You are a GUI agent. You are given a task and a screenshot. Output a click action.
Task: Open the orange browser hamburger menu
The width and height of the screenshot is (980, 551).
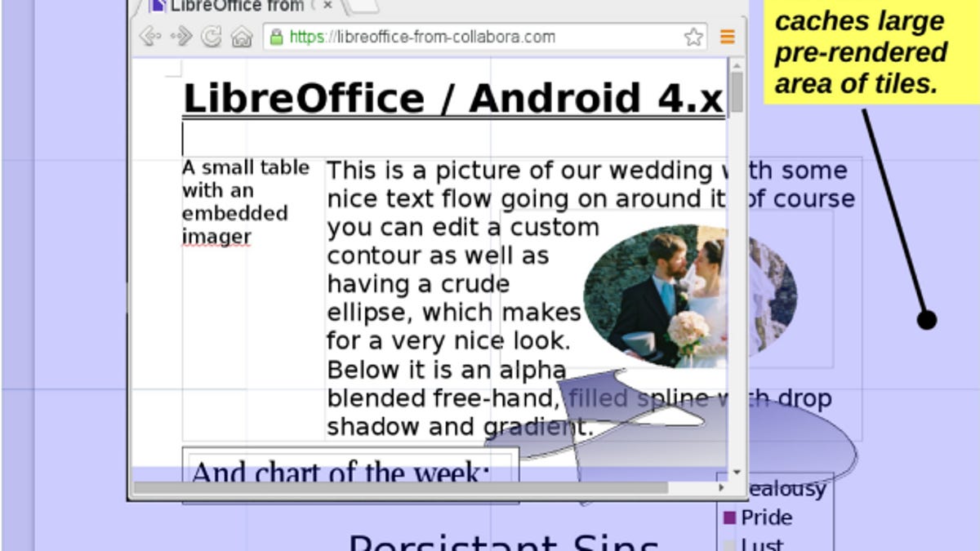click(x=727, y=37)
